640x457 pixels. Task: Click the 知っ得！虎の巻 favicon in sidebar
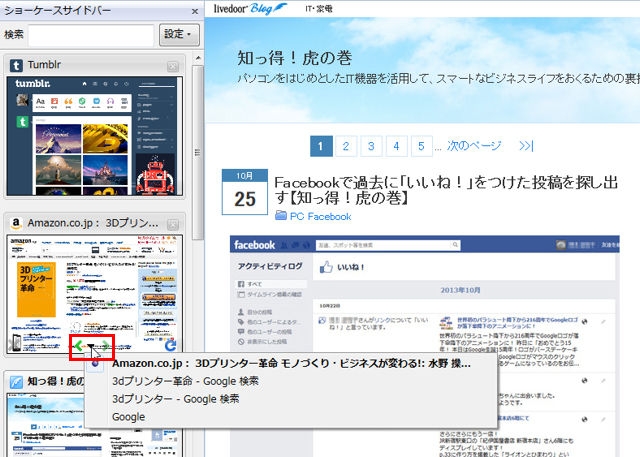click(x=16, y=382)
